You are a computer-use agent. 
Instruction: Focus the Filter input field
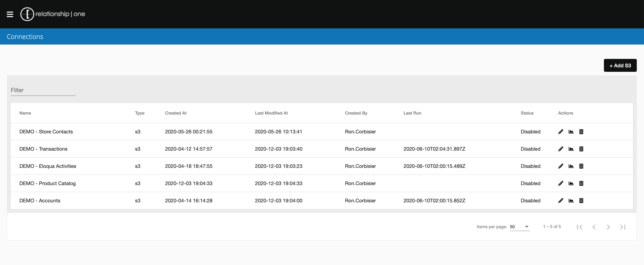click(x=43, y=90)
